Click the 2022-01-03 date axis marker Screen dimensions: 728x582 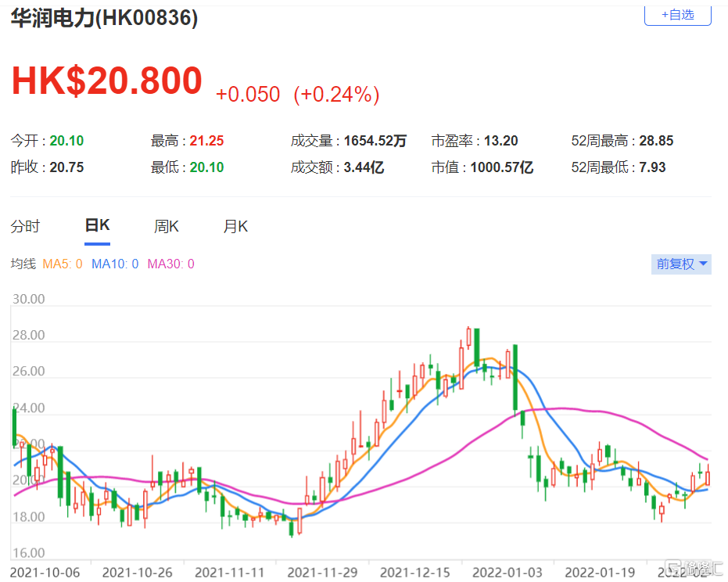coord(507,573)
